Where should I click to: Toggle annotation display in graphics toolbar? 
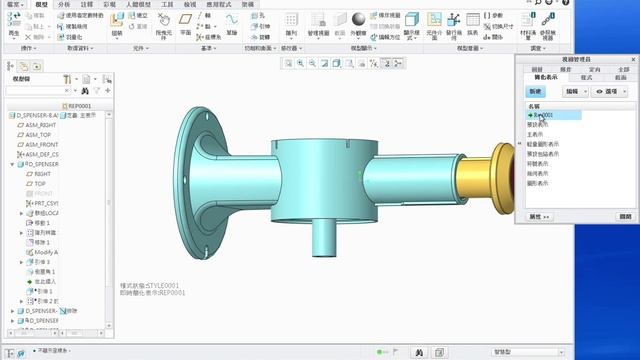tap(386, 63)
